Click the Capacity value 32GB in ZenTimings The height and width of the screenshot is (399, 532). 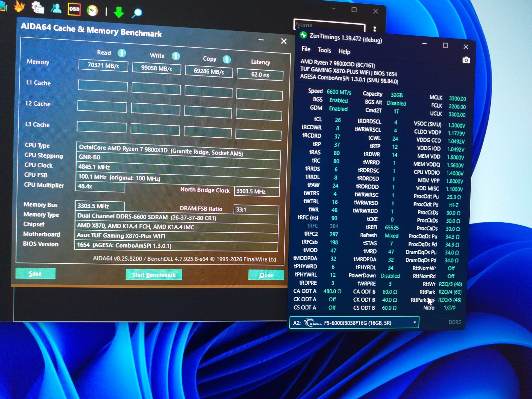(x=397, y=95)
